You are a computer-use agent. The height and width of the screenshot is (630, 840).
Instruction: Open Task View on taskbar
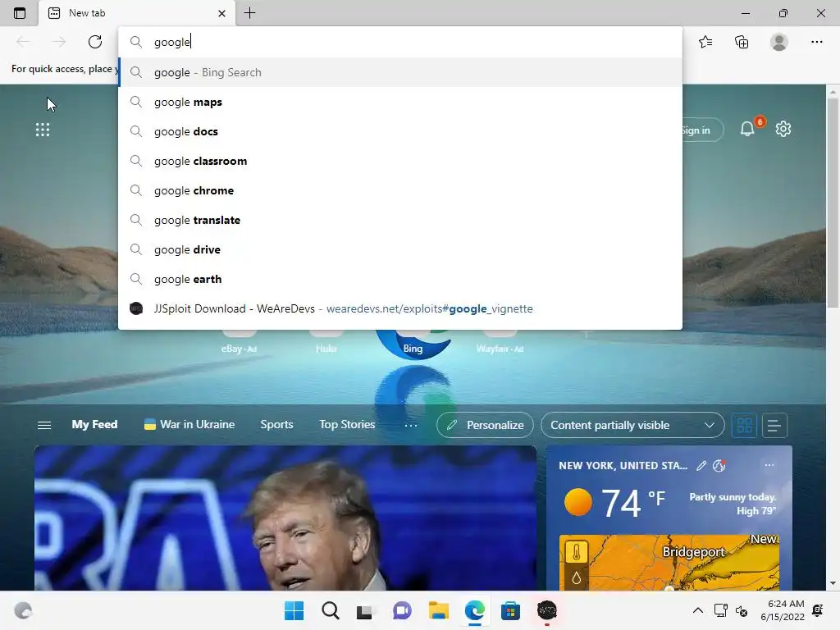point(365,610)
